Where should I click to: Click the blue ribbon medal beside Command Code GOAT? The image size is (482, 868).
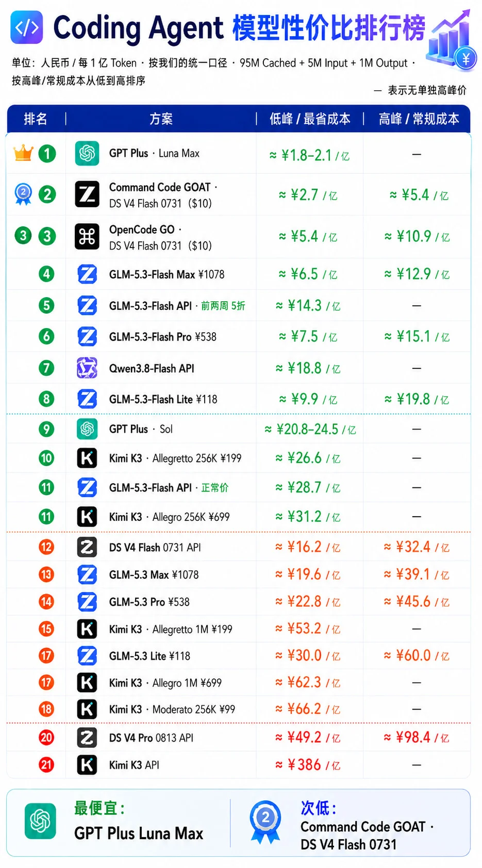[x=23, y=194]
